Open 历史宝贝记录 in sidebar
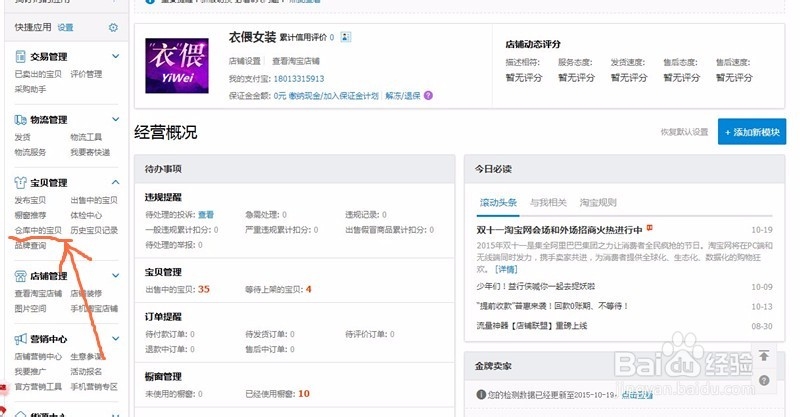The height and width of the screenshot is (417, 800). 94,231
